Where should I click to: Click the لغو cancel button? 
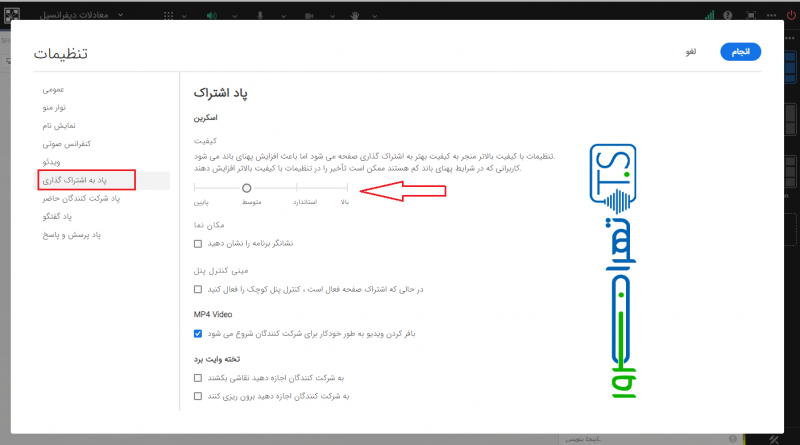(x=704, y=52)
